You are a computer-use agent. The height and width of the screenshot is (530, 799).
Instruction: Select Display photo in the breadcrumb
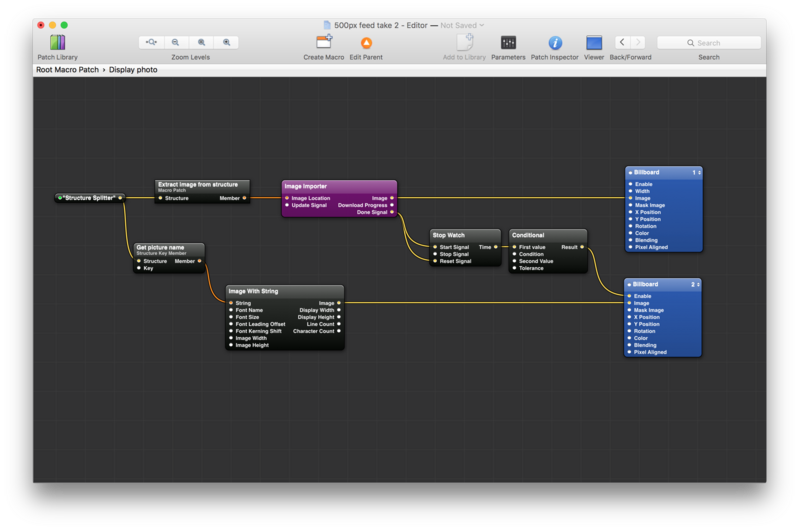pyautogui.click(x=133, y=70)
